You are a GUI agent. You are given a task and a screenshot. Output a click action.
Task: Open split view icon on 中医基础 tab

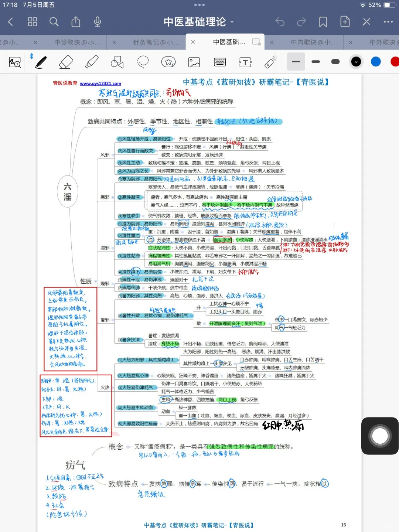click(256, 42)
